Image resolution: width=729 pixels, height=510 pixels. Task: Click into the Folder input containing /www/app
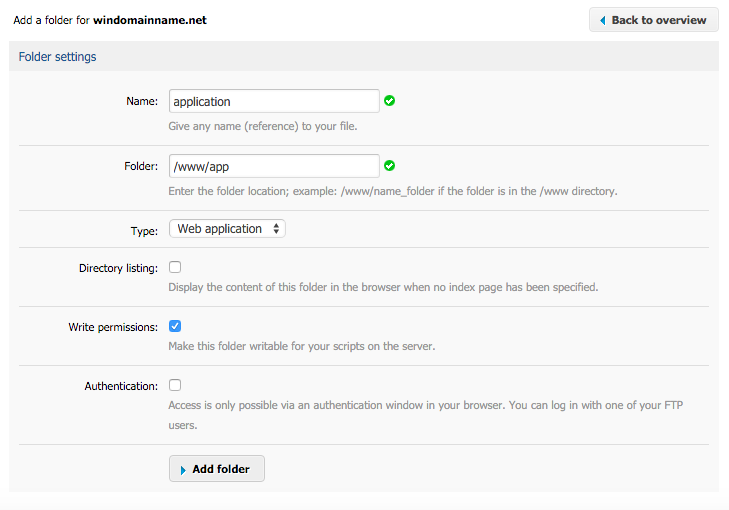[274, 166]
